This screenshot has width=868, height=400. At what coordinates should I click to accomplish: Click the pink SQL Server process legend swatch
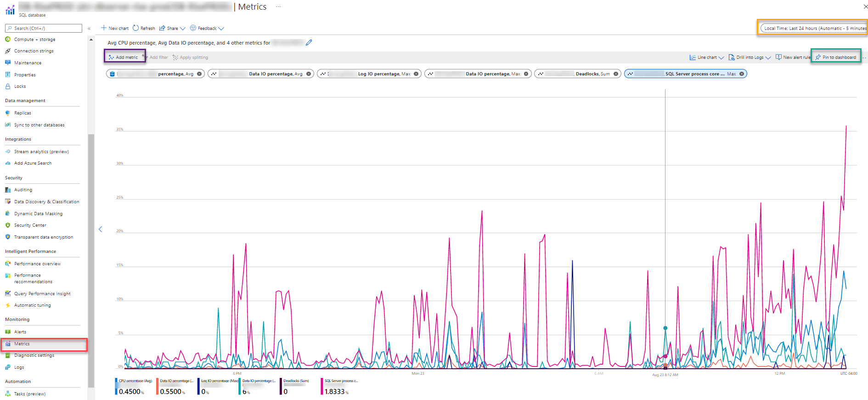click(321, 387)
